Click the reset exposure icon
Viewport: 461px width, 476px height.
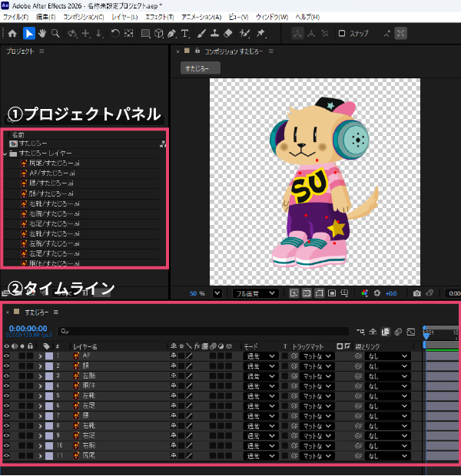(377, 293)
